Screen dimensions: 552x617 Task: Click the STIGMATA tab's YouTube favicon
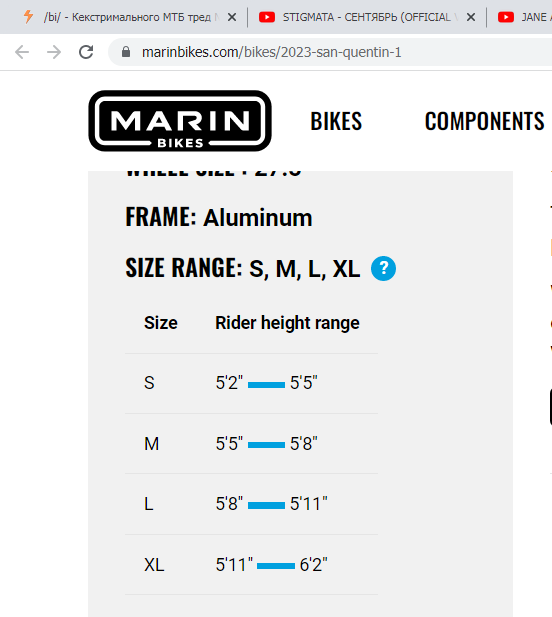click(267, 17)
